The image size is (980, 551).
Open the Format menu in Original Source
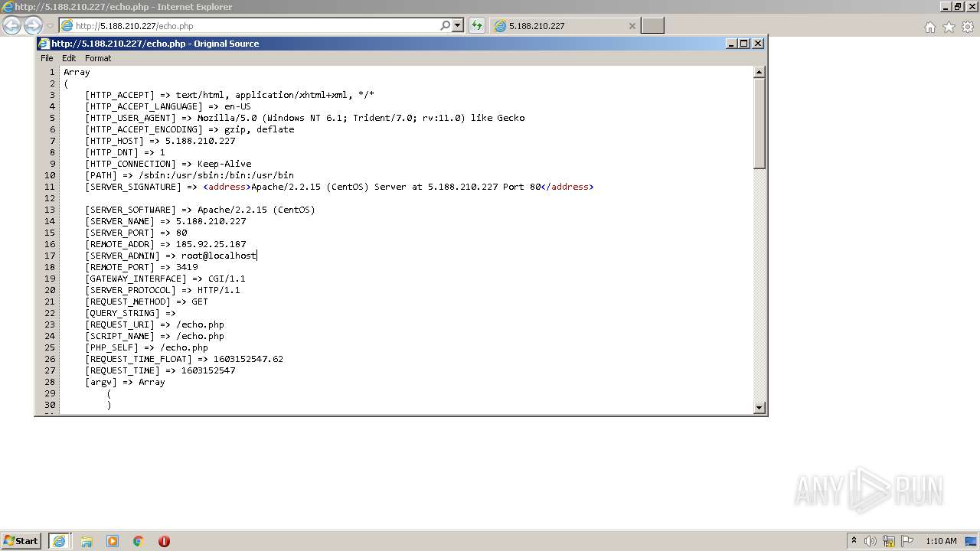pyautogui.click(x=98, y=58)
